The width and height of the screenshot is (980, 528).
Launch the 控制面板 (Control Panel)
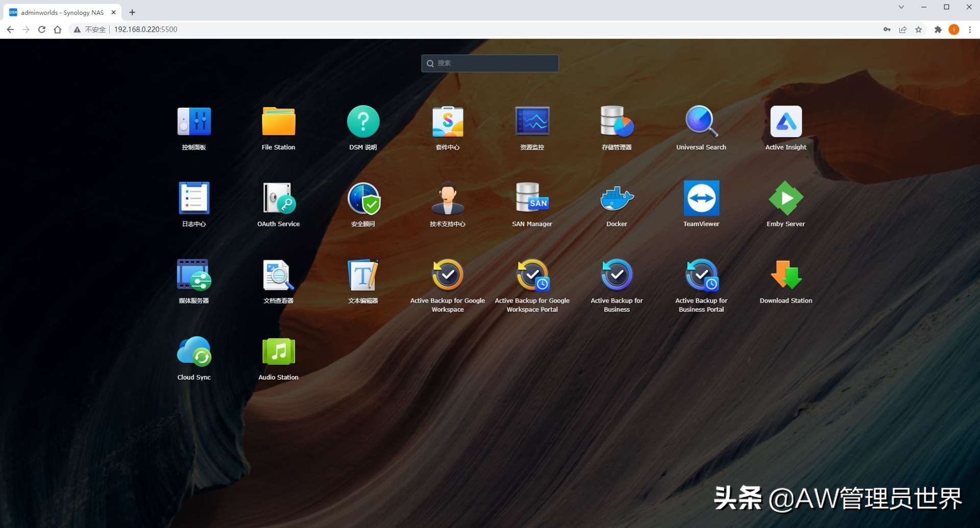[x=194, y=121]
